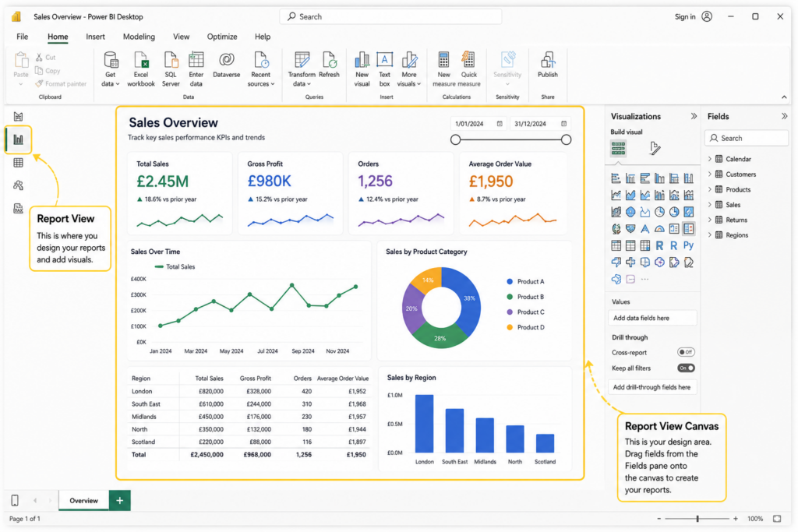
Task: Click the Fields pane Search box
Action: click(747, 139)
